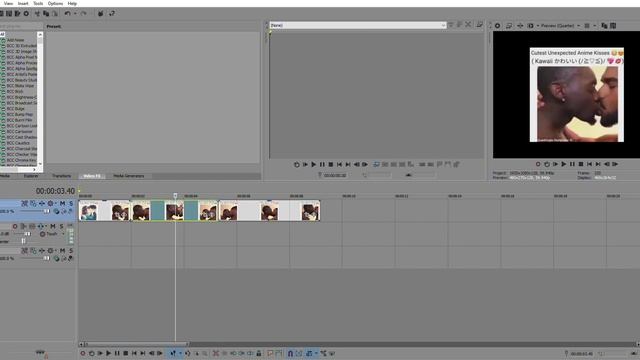Copy preview snapshot to clipboard
Screen dimensions: 640x360
point(604,26)
